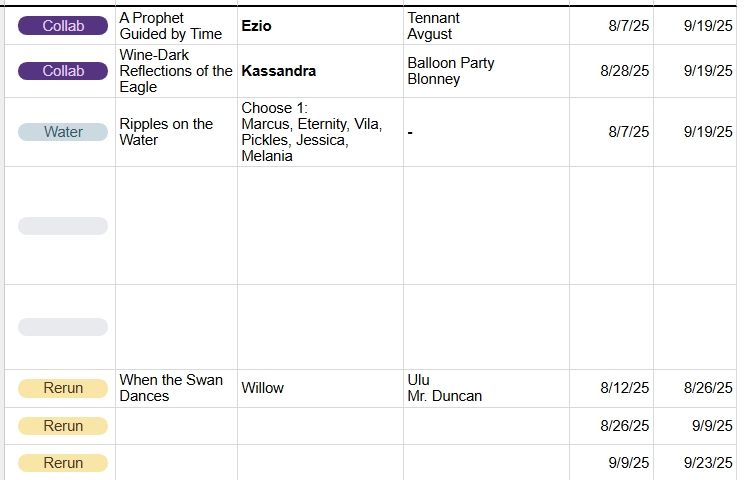Click first empty gray dropdown chip

62,226
